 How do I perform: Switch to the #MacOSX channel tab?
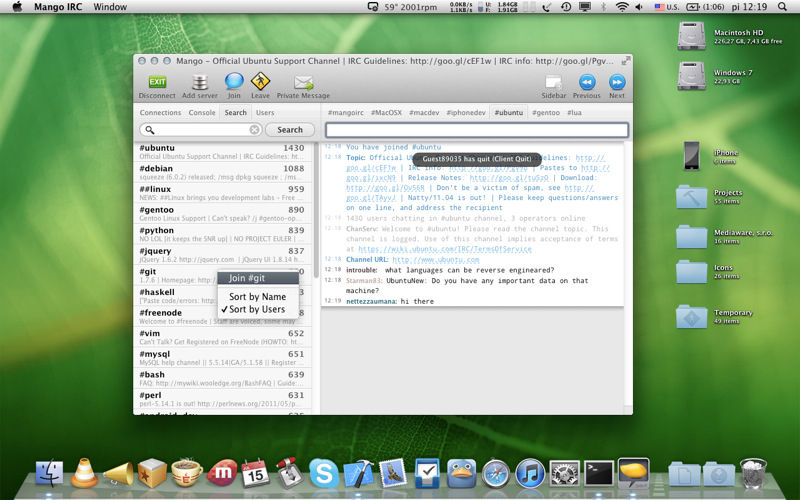pyautogui.click(x=386, y=113)
